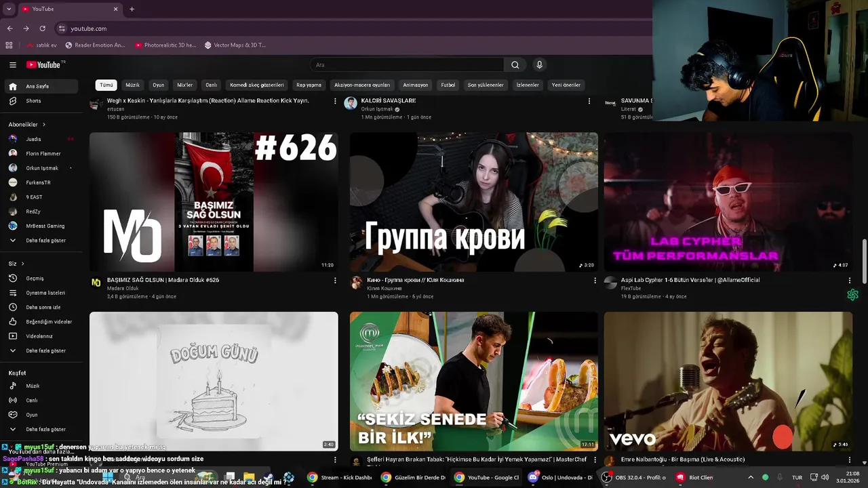
Task: Open the tab search dropdown arrow
Action: [x=9, y=9]
